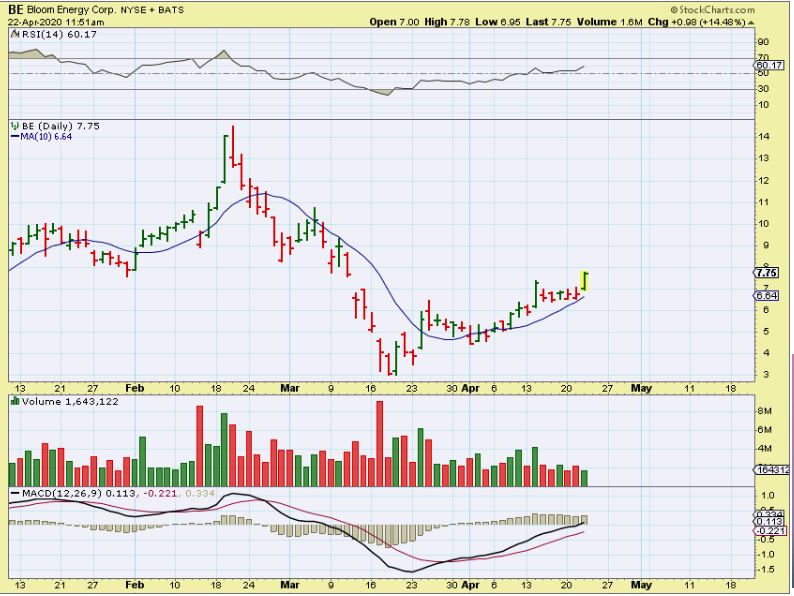The height and width of the screenshot is (596, 794).
Task: Click the blue MA(10) legend line marker
Action: coord(15,137)
